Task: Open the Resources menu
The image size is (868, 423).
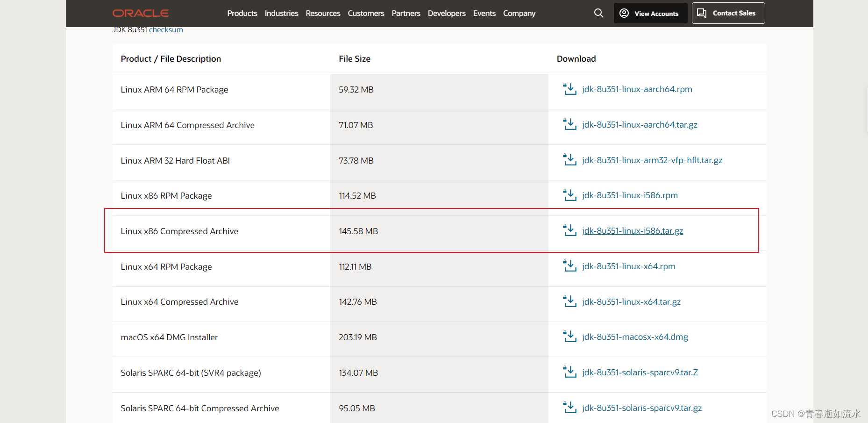Action: point(323,13)
